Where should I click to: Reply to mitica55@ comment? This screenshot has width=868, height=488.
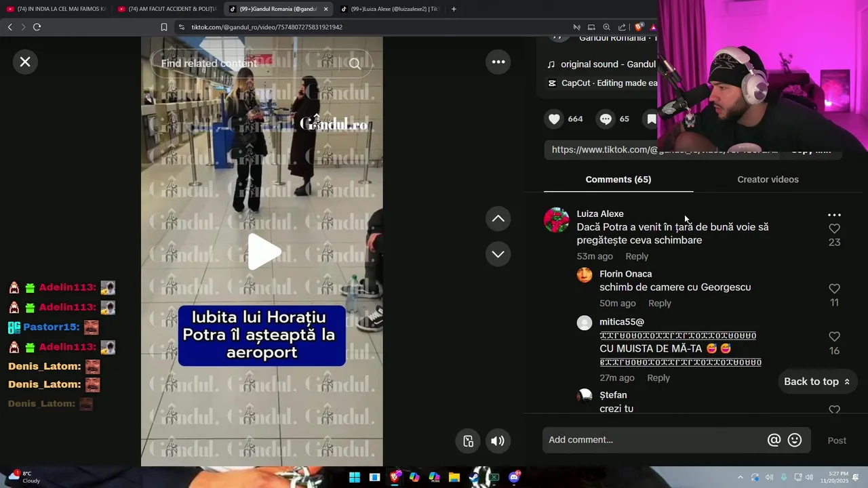(658, 378)
